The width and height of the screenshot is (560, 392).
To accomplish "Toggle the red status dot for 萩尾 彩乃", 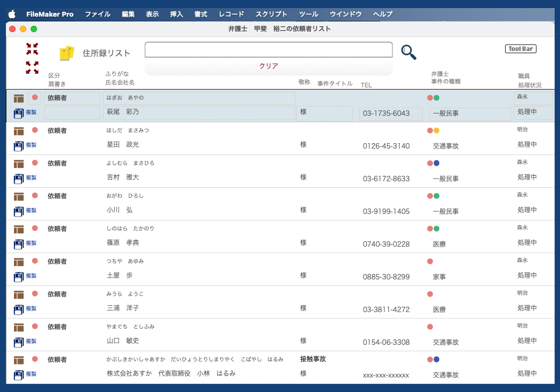I will (35, 98).
